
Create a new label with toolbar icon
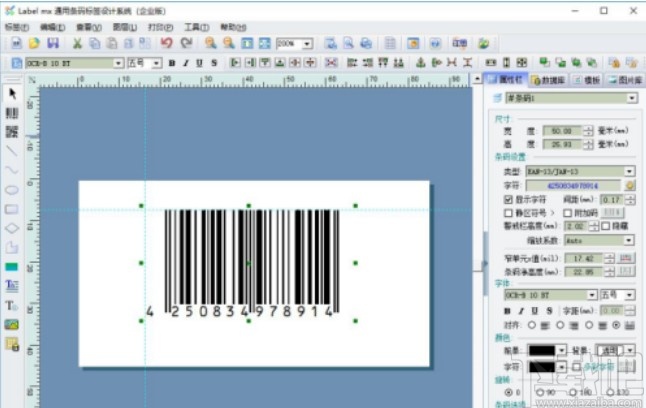(16, 43)
